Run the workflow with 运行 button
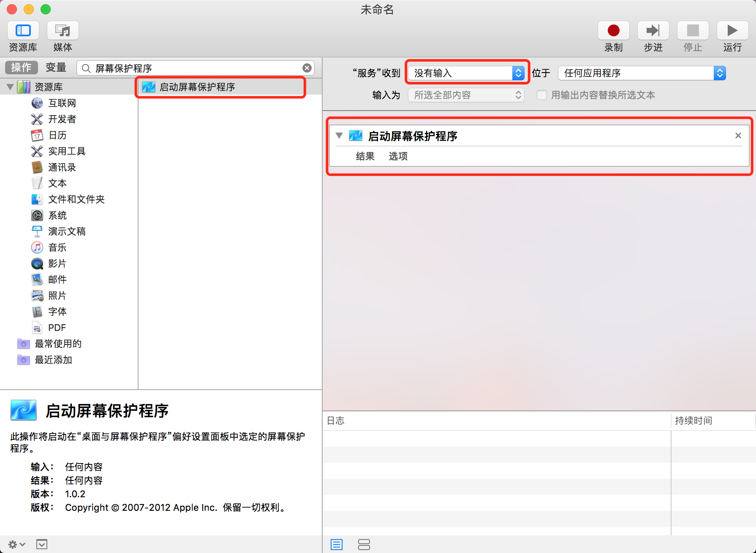The width and height of the screenshot is (756, 553). 732,31
